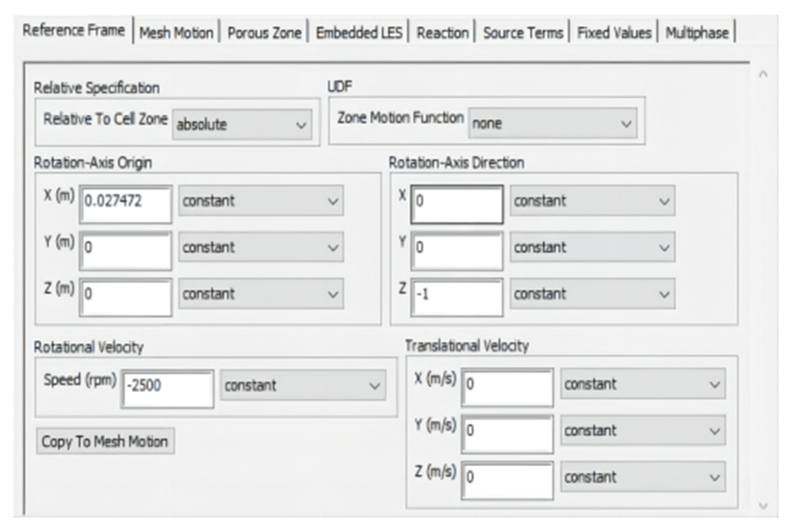Open the Speed (rpm) constant dropdown
This screenshot has height=532, width=792.
coord(303,385)
